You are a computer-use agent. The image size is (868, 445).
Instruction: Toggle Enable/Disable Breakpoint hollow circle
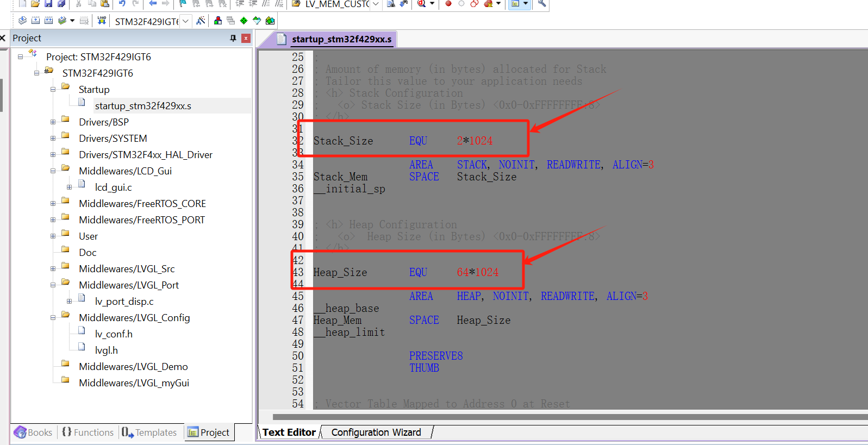pos(461,4)
